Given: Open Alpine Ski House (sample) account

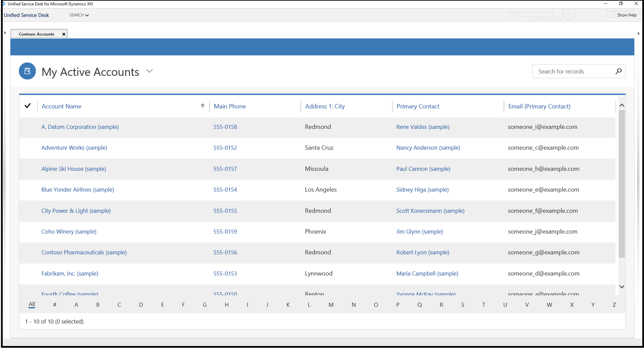Looking at the screenshot, I should (74, 169).
